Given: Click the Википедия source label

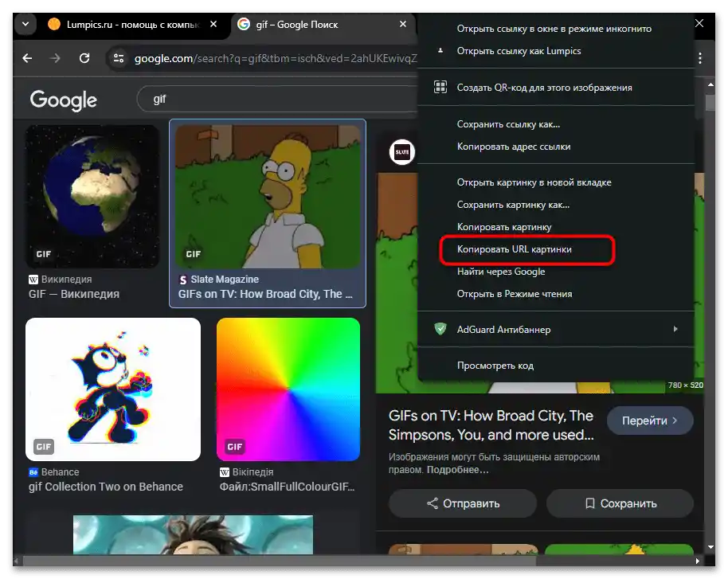Looking at the screenshot, I should [x=66, y=279].
